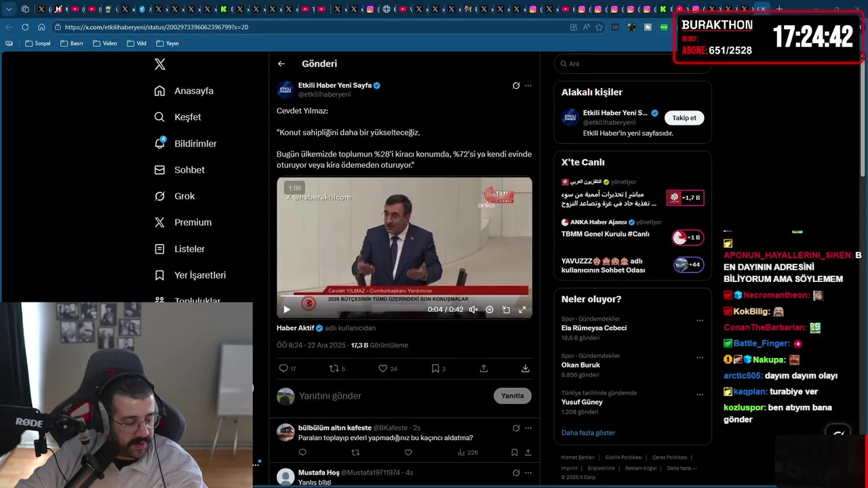This screenshot has width=868, height=488.
Task: Click Grok icon on bülbülüm comment
Action: (516, 428)
